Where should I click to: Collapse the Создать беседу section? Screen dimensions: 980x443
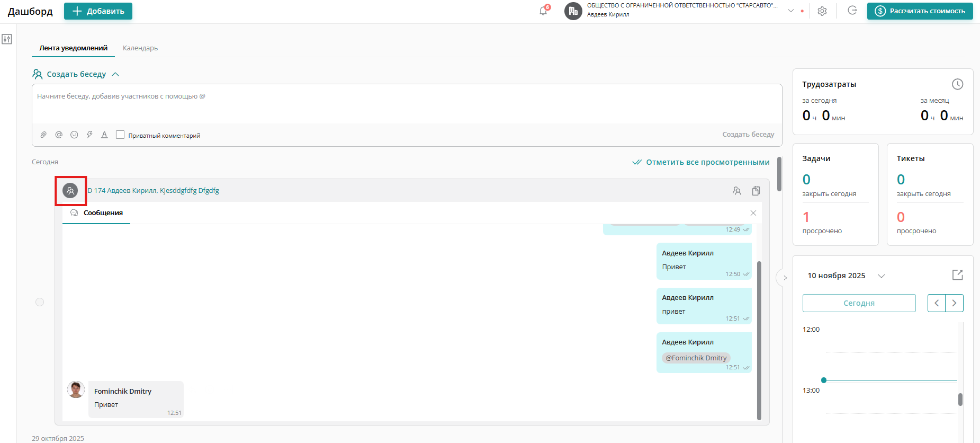[115, 74]
